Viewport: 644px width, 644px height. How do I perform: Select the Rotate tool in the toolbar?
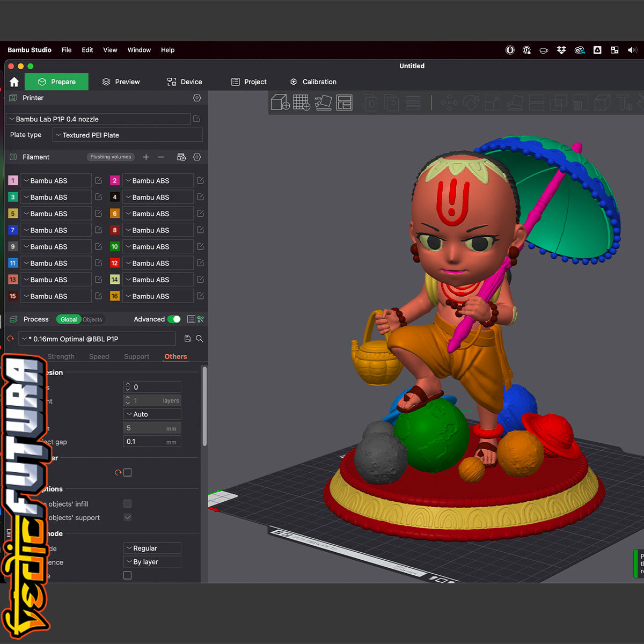[471, 103]
